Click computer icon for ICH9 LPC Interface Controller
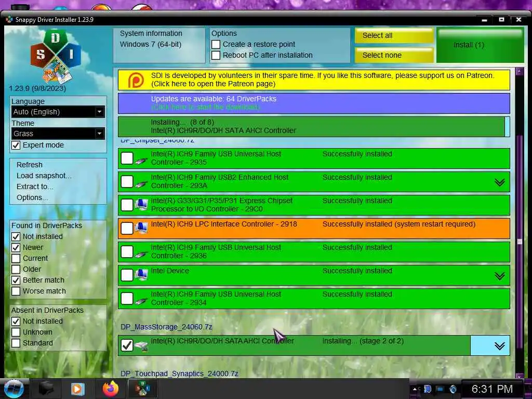The image size is (532, 399). click(x=141, y=228)
